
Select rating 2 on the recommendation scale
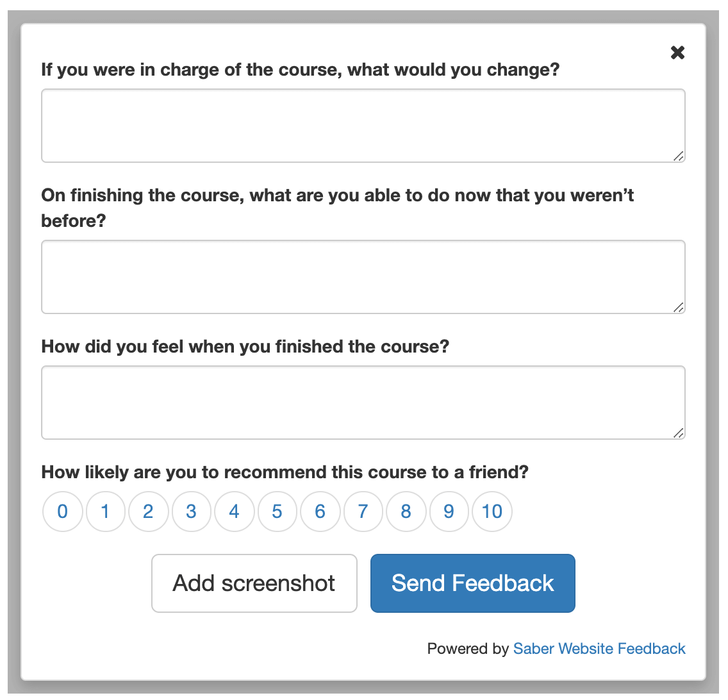pos(148,511)
